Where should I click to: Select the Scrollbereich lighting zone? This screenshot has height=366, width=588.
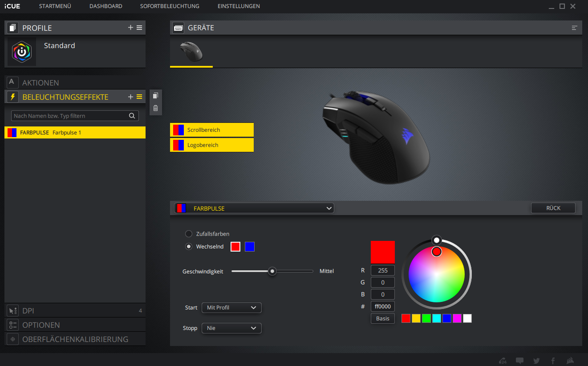coord(212,130)
